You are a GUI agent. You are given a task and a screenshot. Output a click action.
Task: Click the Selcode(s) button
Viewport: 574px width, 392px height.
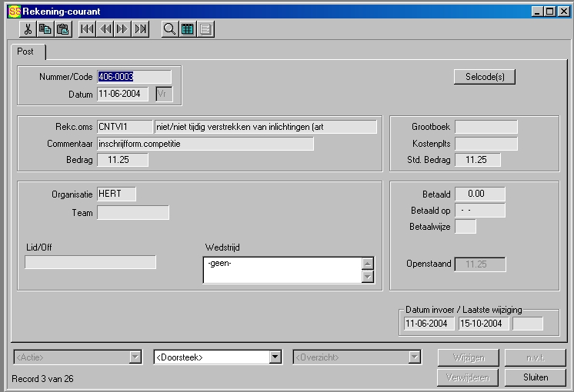click(484, 77)
